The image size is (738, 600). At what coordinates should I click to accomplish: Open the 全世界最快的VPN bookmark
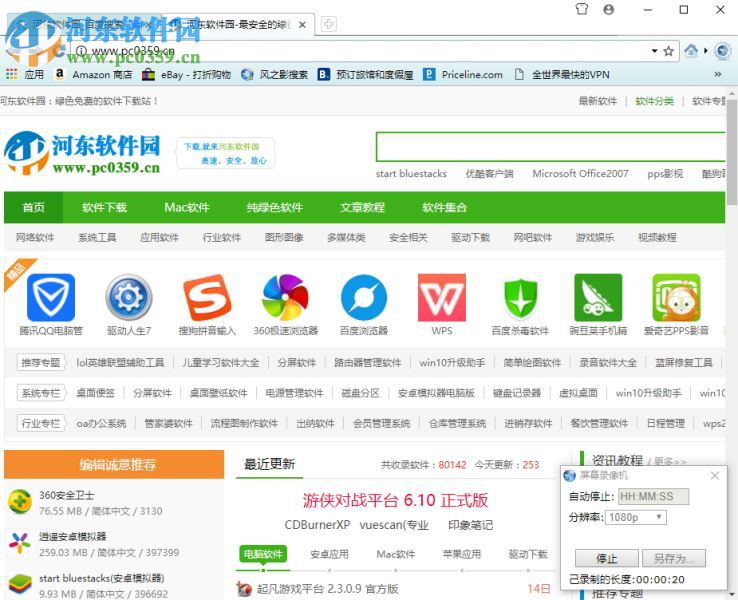(562, 74)
